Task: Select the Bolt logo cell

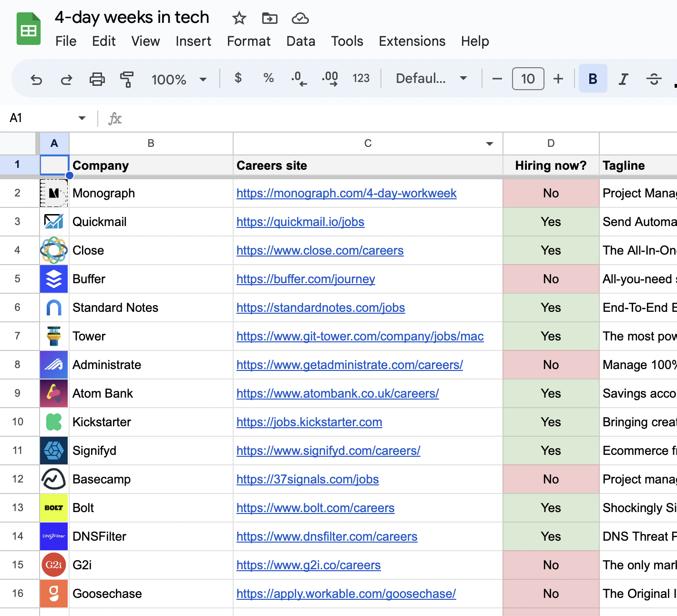Action: [x=54, y=508]
